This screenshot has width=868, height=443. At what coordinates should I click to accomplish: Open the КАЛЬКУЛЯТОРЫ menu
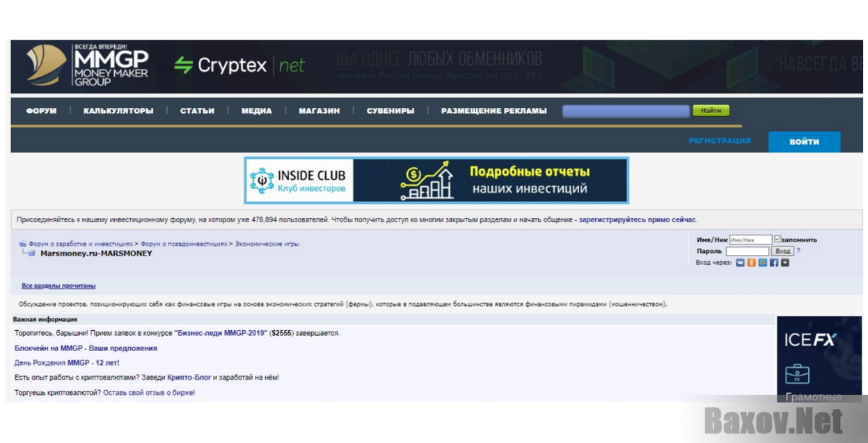(118, 111)
